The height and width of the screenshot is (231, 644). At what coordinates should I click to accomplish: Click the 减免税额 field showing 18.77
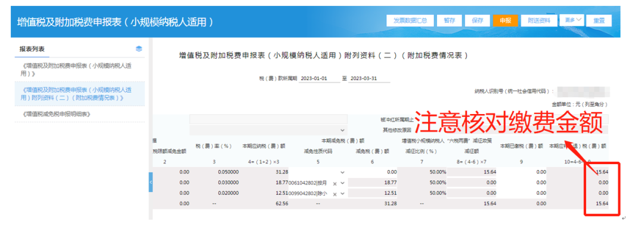click(x=373, y=183)
